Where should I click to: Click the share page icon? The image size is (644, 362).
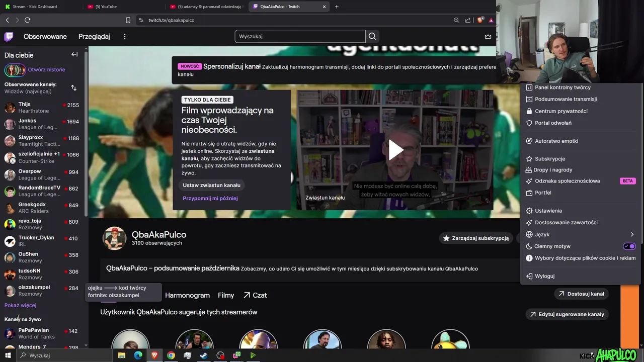[x=468, y=20]
